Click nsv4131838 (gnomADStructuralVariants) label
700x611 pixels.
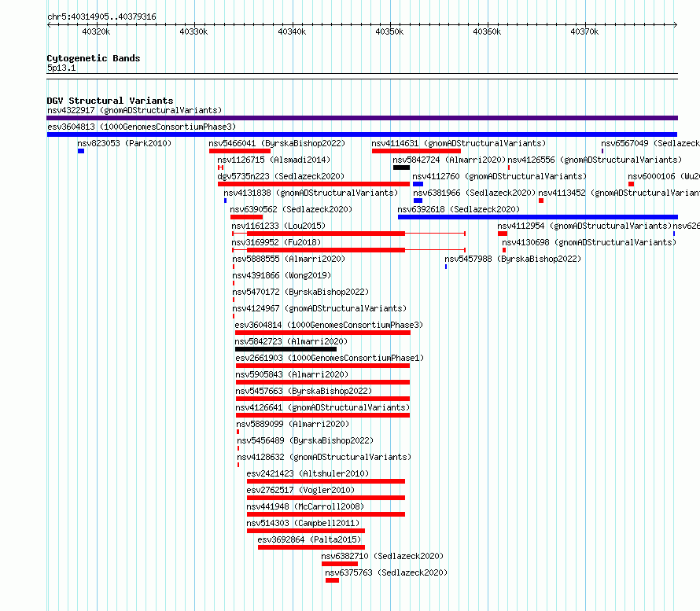click(311, 193)
